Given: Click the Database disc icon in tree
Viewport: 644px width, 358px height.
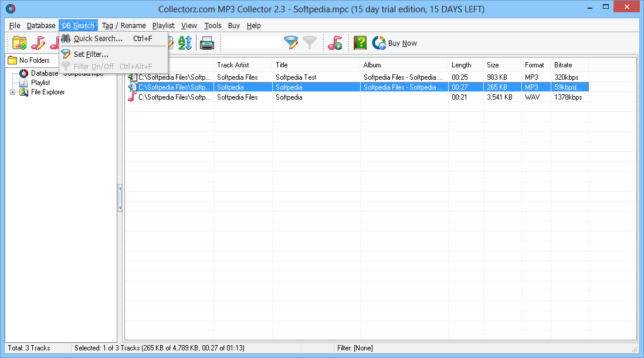Looking at the screenshot, I should pyautogui.click(x=24, y=73).
